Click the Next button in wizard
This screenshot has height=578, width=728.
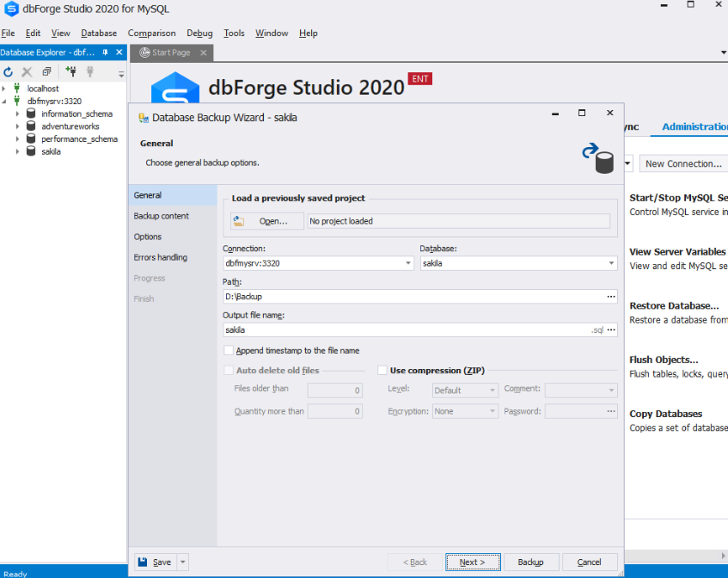pos(473,563)
